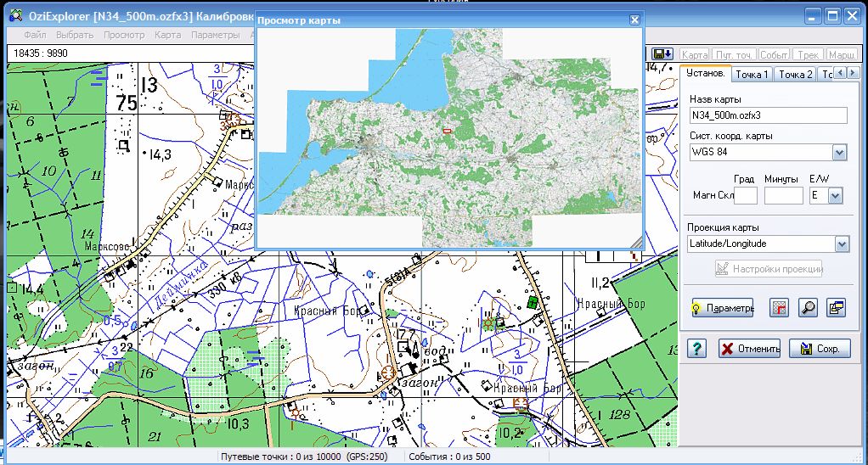Viewport: 868px width, 465px height.
Task: Open help with the question mark button
Action: [x=696, y=349]
